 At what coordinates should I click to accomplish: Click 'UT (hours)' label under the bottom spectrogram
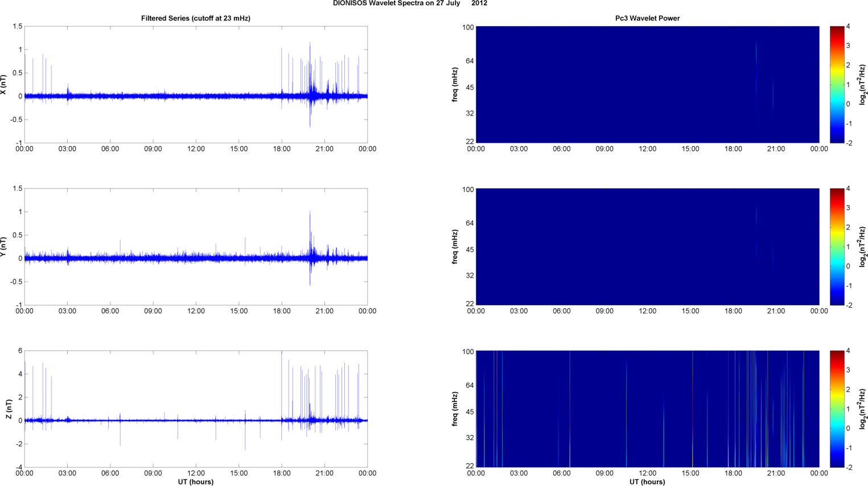pos(647,481)
